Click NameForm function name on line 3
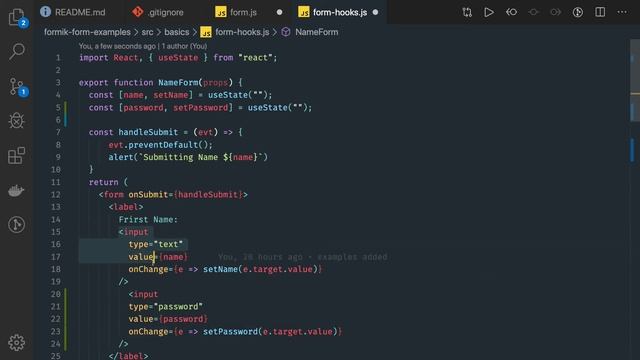 pos(178,82)
